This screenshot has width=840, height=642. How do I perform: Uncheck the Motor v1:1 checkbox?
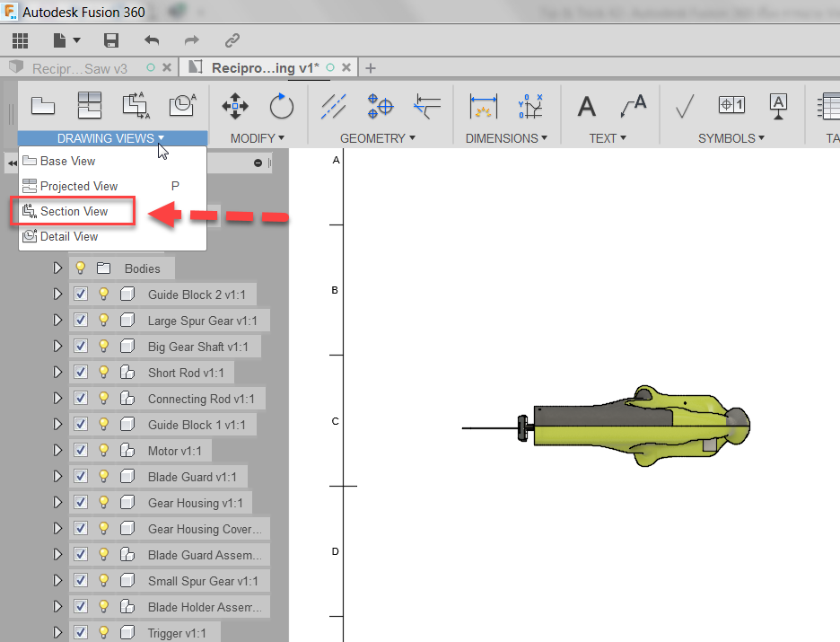tap(81, 450)
